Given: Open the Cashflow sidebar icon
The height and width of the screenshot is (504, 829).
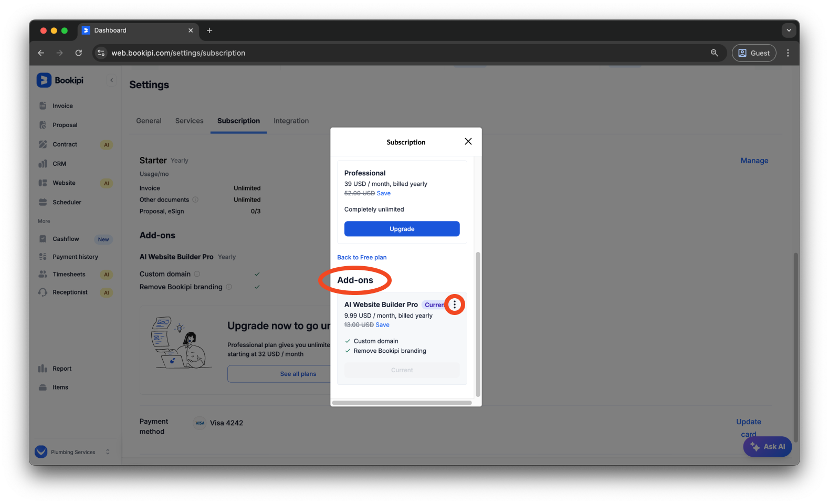Looking at the screenshot, I should 43,239.
